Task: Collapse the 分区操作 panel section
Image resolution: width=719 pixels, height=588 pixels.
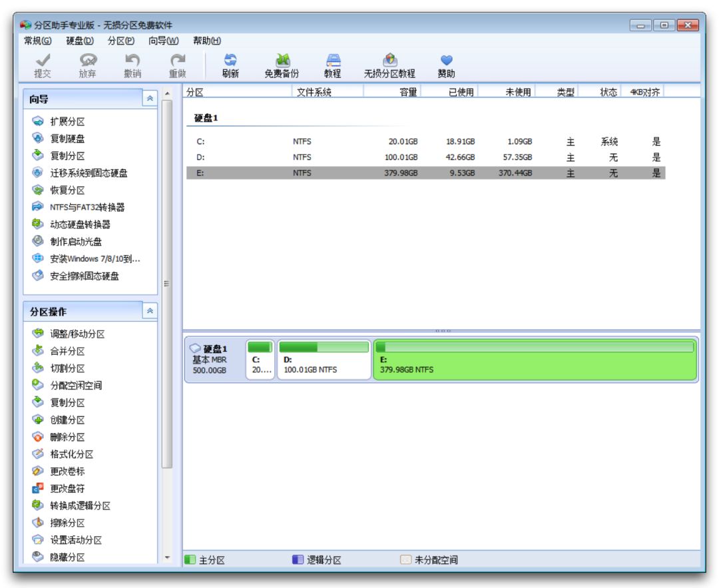Action: pos(150,311)
